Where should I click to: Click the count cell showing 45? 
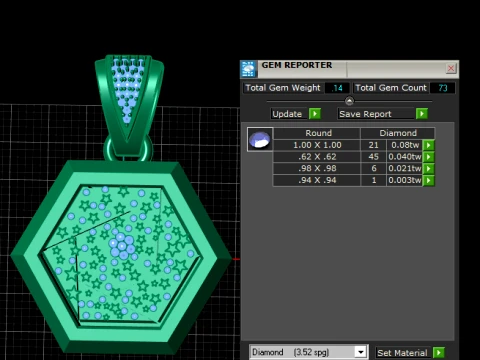373,157
